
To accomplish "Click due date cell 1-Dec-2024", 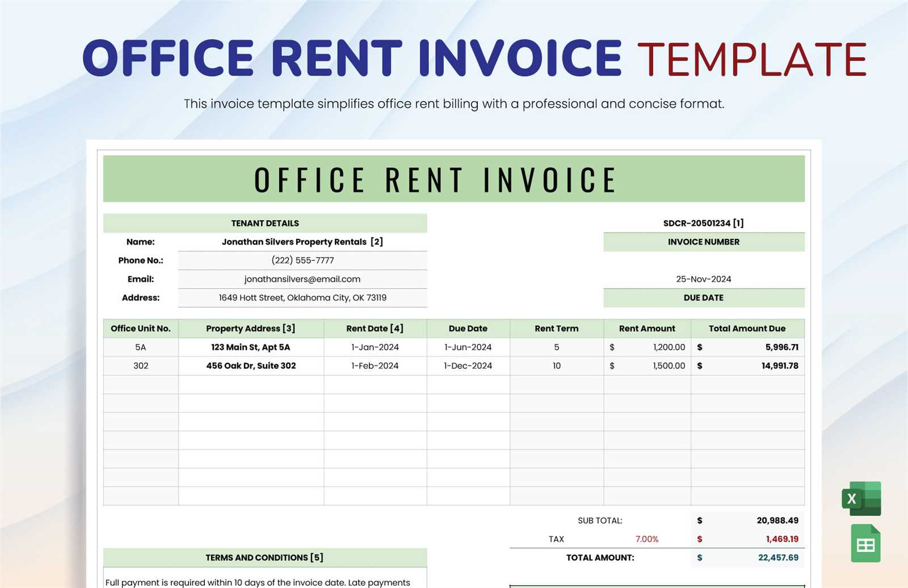I will pyautogui.click(x=468, y=366).
